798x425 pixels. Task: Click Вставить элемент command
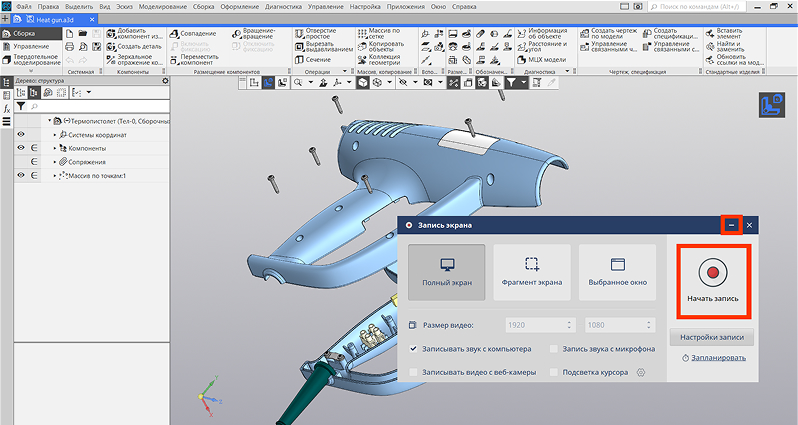click(x=724, y=34)
